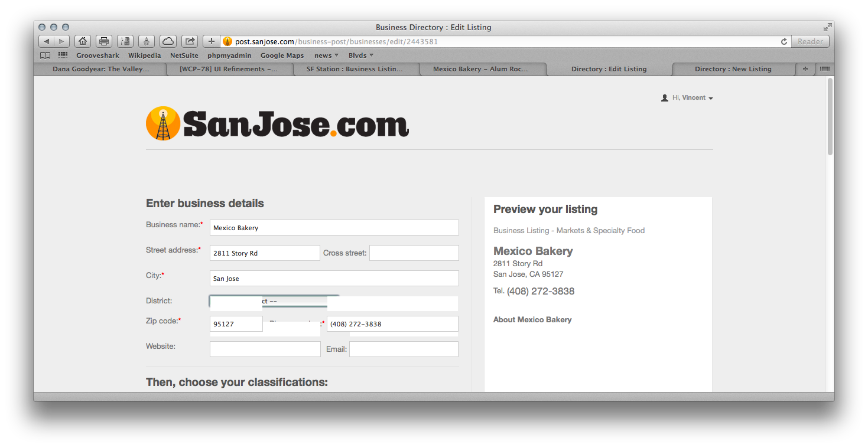Open Reading List book icon
Screen dimensions: 868x448
click(45, 55)
